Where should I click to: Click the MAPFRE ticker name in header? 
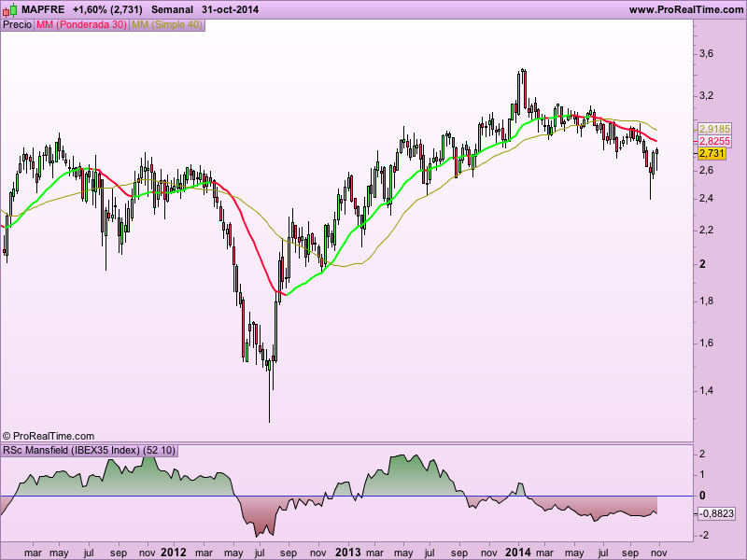click(43, 9)
